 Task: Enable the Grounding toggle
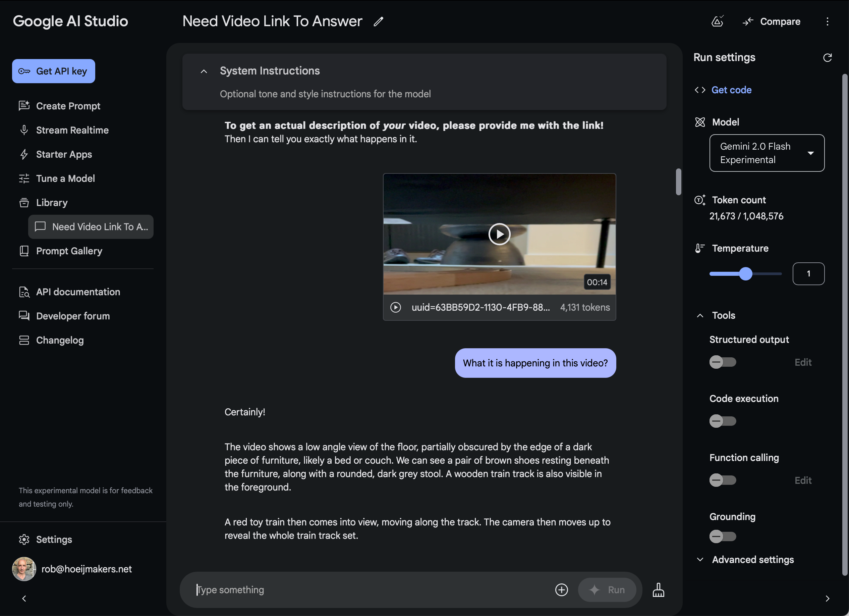click(x=723, y=536)
